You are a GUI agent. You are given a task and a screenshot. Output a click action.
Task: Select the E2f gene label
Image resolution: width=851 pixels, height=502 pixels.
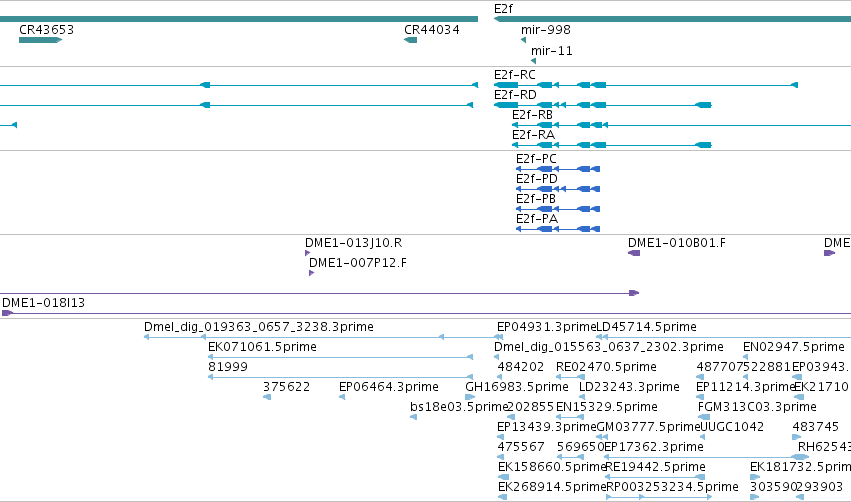coord(503,9)
